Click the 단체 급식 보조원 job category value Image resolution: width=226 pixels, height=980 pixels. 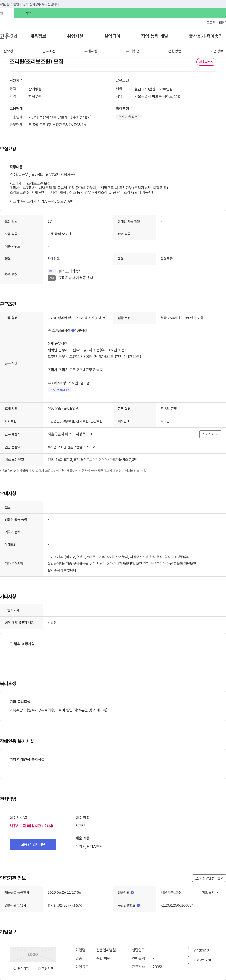tap(59, 234)
